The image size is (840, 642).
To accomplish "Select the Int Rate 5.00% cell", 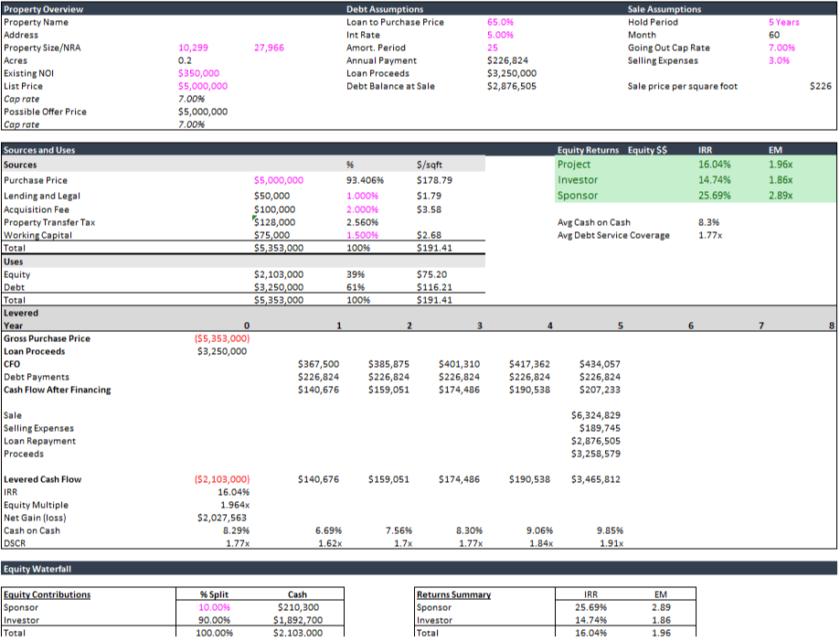I will [500, 35].
